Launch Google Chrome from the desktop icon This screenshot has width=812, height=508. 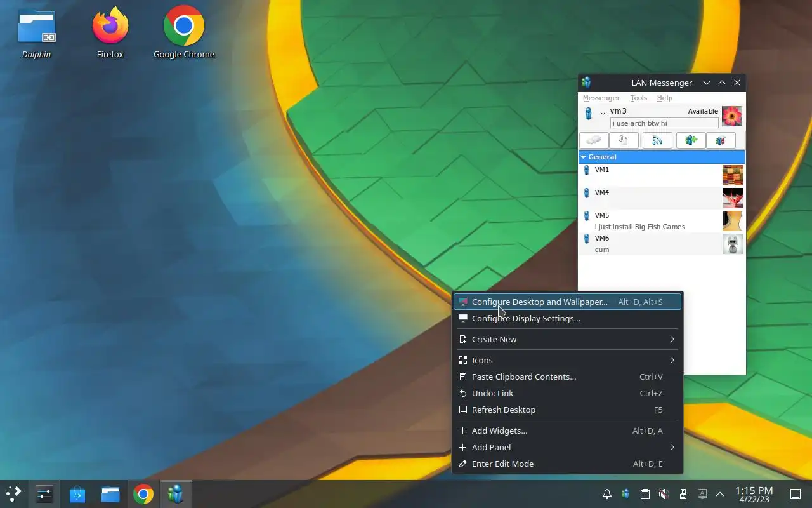click(x=184, y=32)
